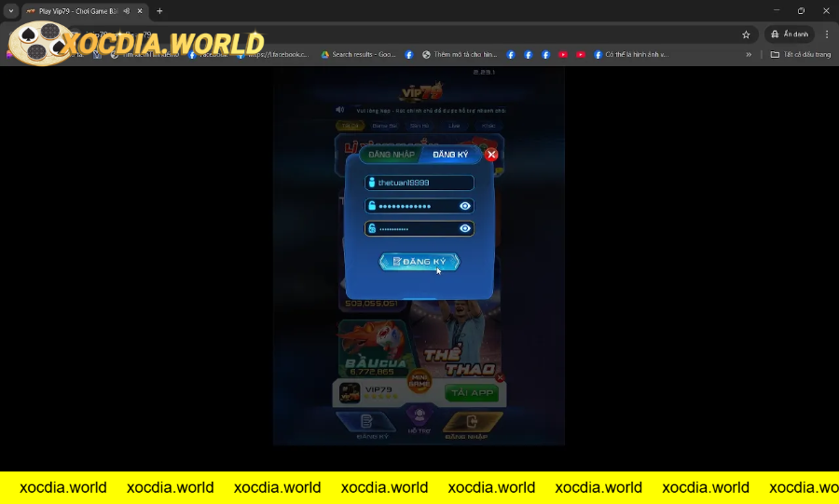This screenshot has width=839, height=504.
Task: Show the confirm password with eye icon
Action: pos(465,229)
